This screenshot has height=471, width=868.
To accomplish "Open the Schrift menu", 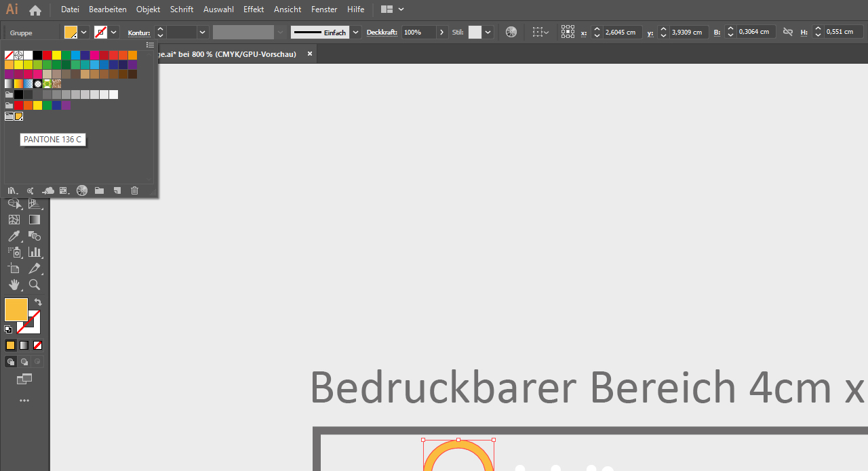I will [x=182, y=9].
